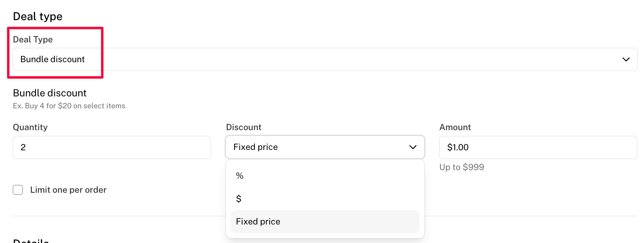Select the highlighted Fixed price list option
644x243 pixels.
[325, 222]
